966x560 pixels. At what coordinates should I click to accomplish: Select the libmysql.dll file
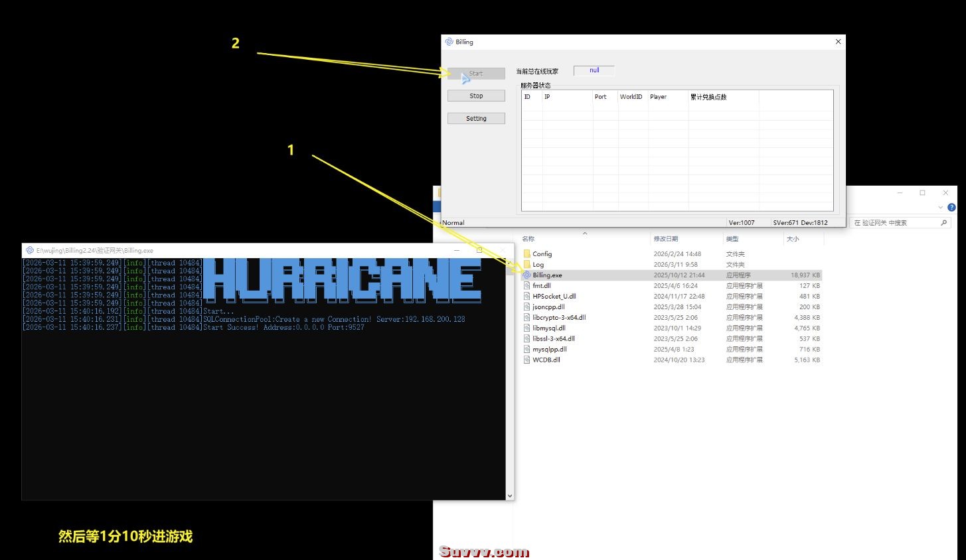[x=549, y=328]
